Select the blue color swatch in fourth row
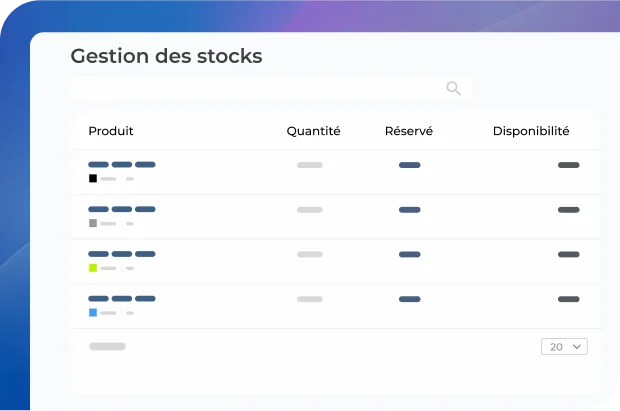Image resolution: width=620 pixels, height=411 pixels. [x=93, y=312]
